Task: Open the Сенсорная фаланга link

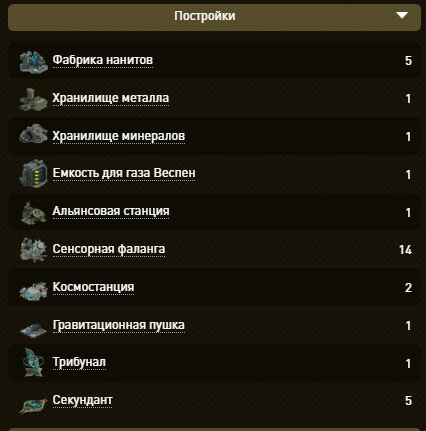Action: [109, 249]
